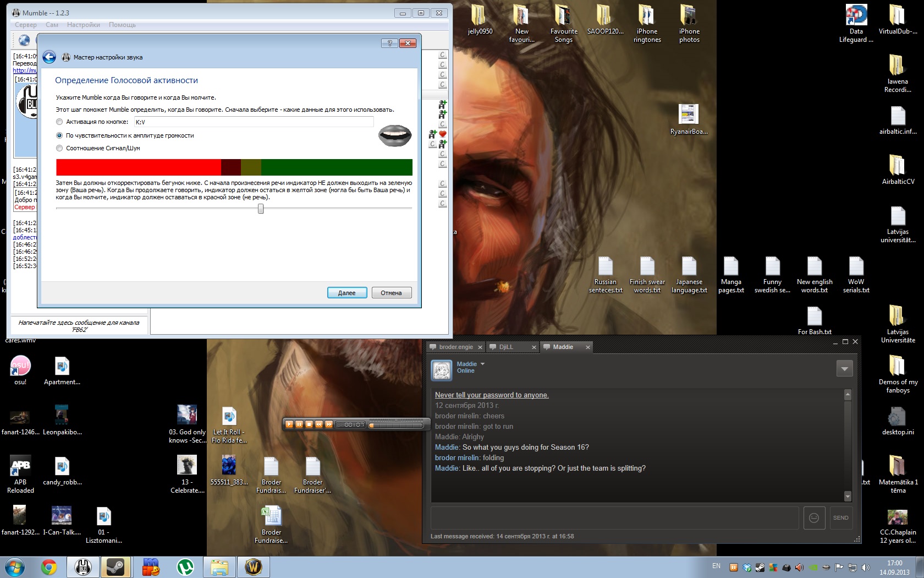
Task: Click the push-to-talk shortcut key field
Action: pyautogui.click(x=254, y=122)
